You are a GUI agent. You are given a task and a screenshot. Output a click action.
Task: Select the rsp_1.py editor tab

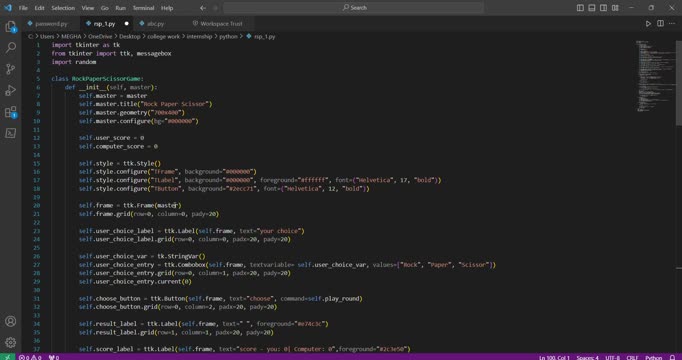coord(104,23)
